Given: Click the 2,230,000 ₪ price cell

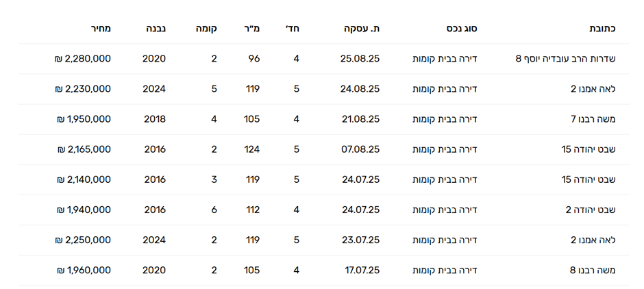Looking at the screenshot, I should point(83,89).
